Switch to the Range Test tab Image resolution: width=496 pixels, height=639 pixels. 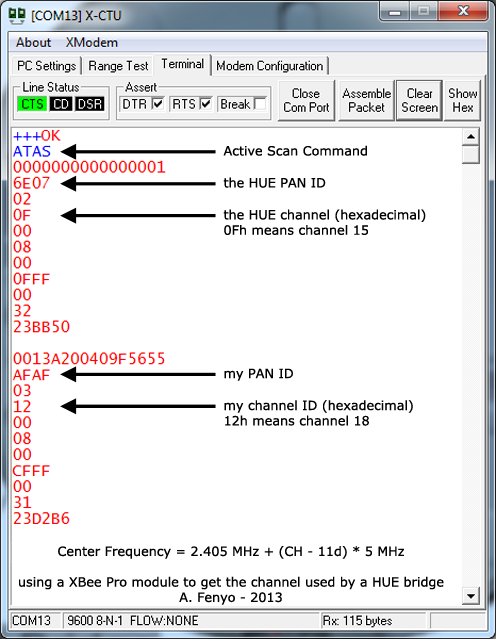(x=118, y=66)
